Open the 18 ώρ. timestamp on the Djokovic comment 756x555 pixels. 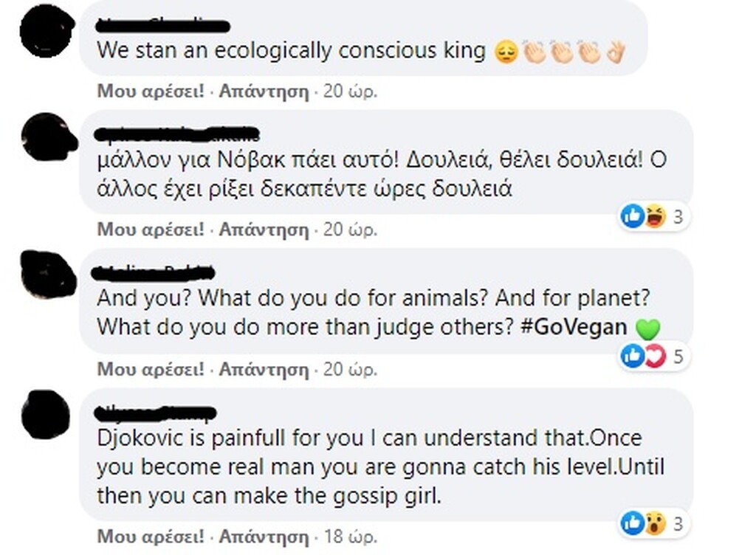(350, 535)
